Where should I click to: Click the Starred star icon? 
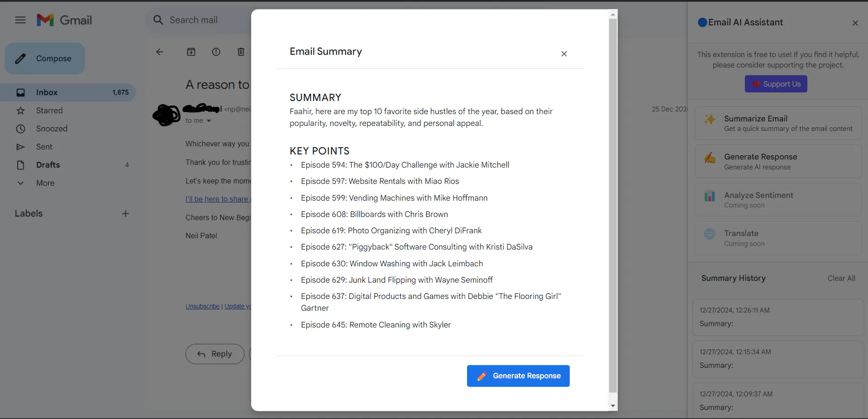click(x=21, y=111)
